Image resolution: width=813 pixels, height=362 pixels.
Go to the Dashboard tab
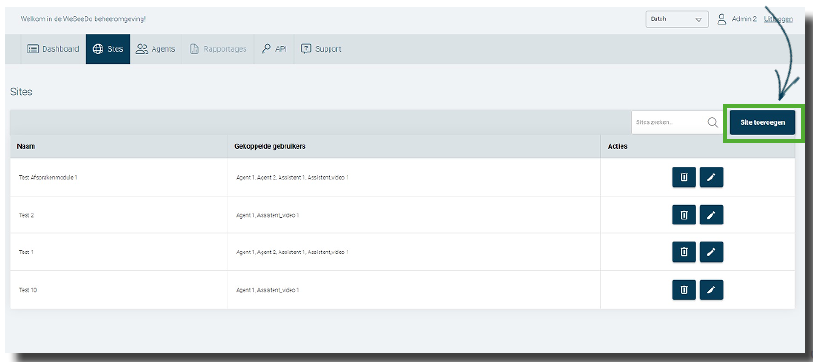53,49
